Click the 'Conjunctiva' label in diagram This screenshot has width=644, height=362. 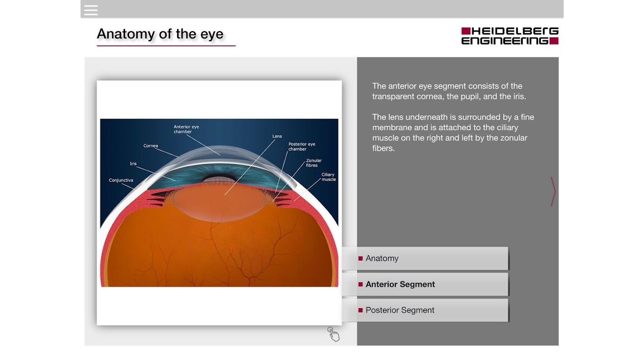tap(121, 181)
